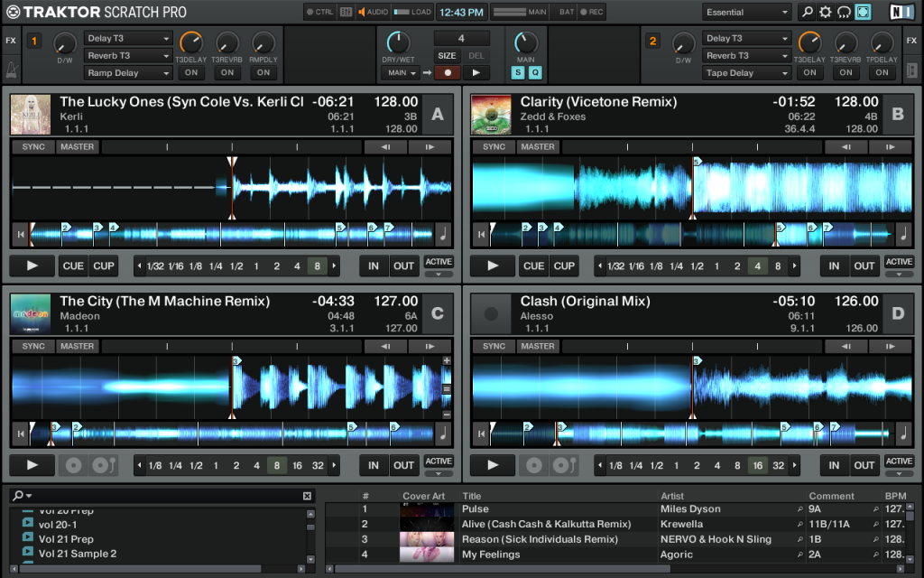Open loop recorder MAIN source dropdown
The image size is (924, 578).
[x=401, y=72]
